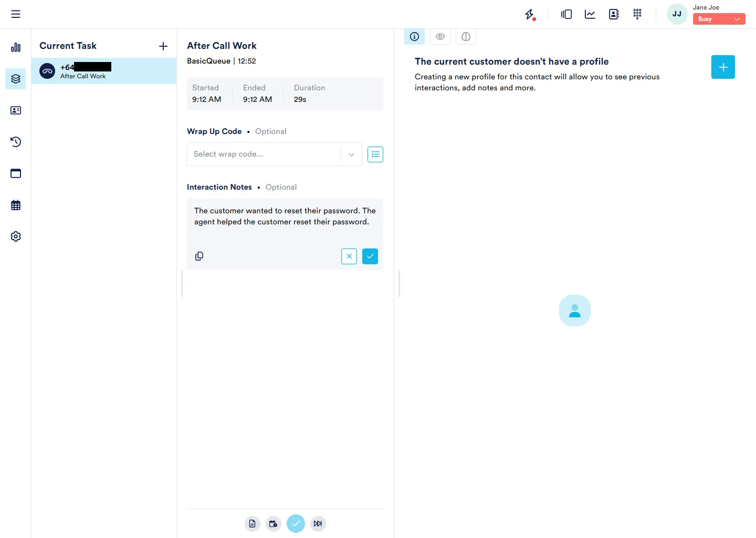Discard interaction notes with X button

349,256
